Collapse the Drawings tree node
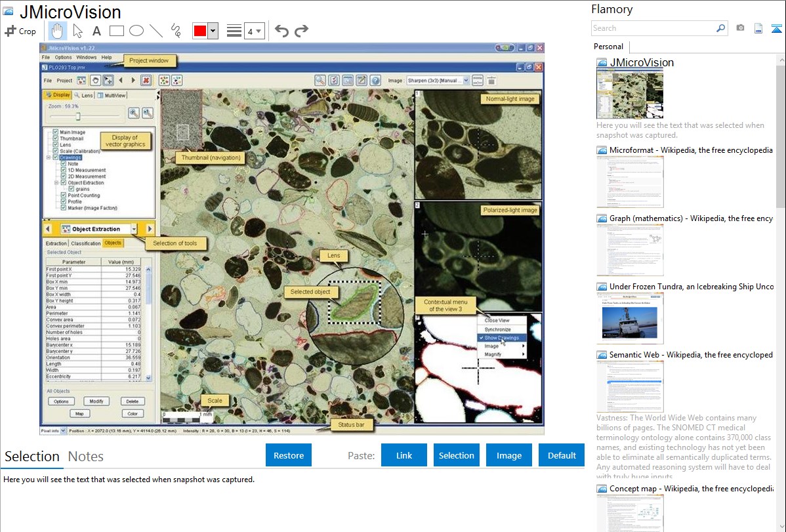Viewport: 786px width, 532px height. pyautogui.click(x=49, y=157)
